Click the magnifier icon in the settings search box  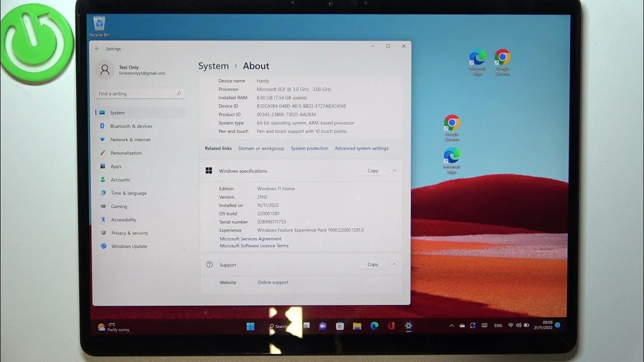pos(179,94)
